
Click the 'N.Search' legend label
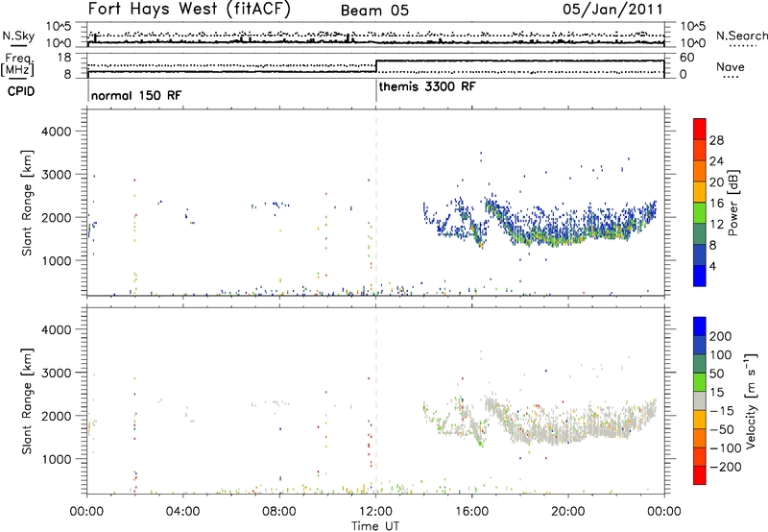pyautogui.click(x=741, y=36)
